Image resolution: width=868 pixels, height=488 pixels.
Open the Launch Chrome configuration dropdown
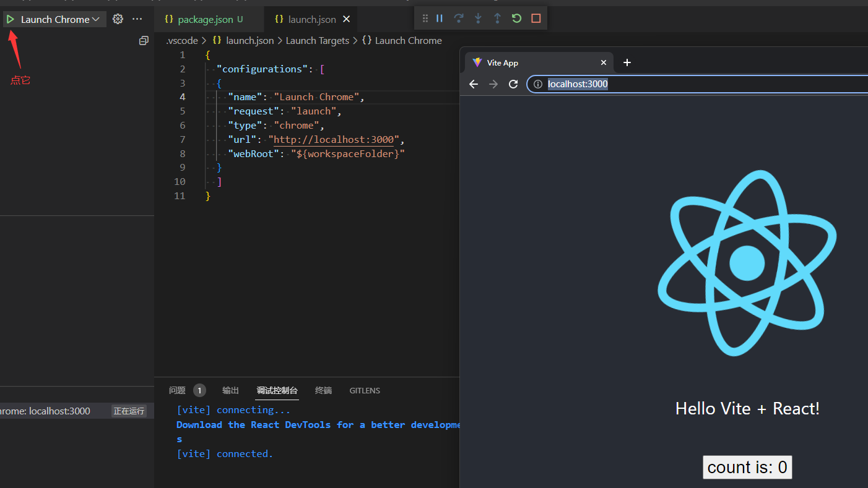61,19
